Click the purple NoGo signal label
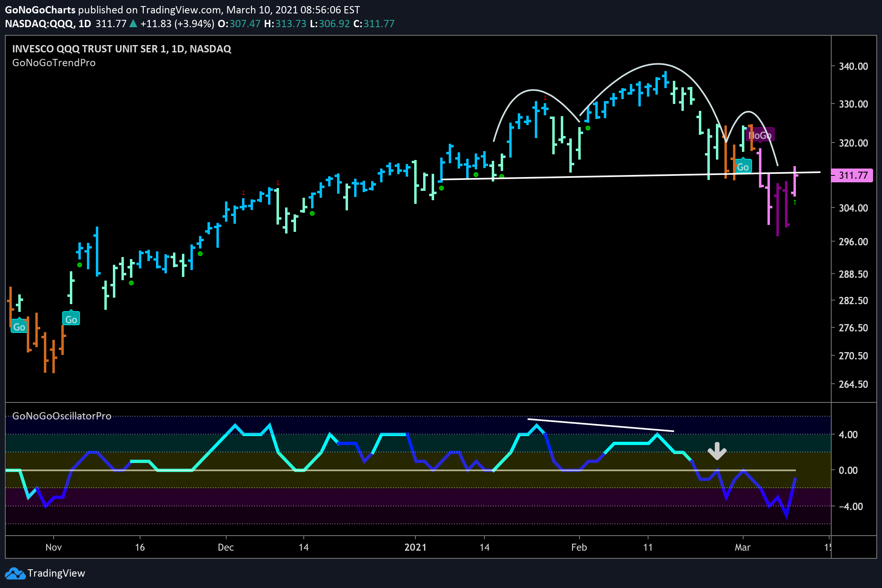This screenshot has height=588, width=882. click(760, 135)
